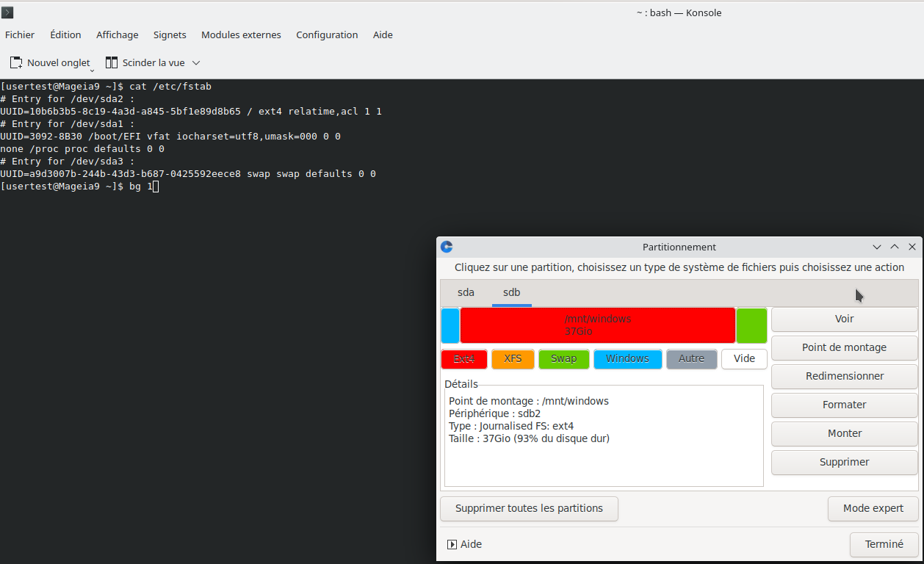
Task: Click the 'Périphérique : sdb2' detail line
Action: click(494, 413)
